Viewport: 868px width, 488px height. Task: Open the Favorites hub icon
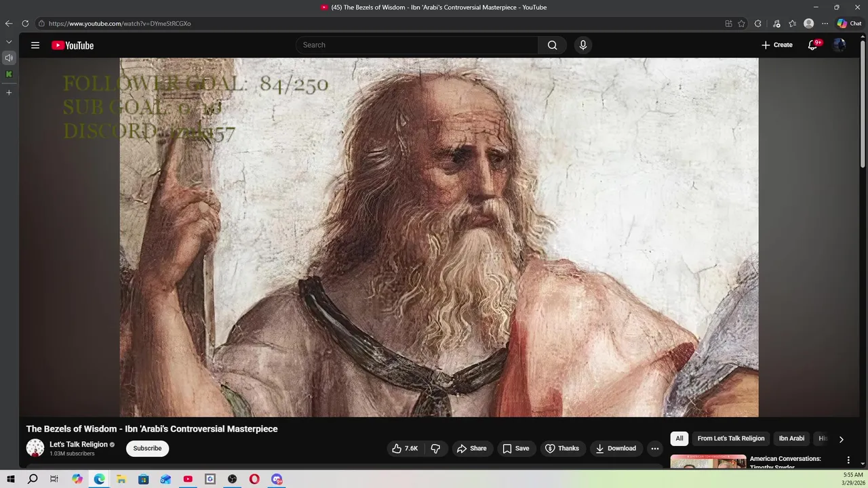[792, 23]
